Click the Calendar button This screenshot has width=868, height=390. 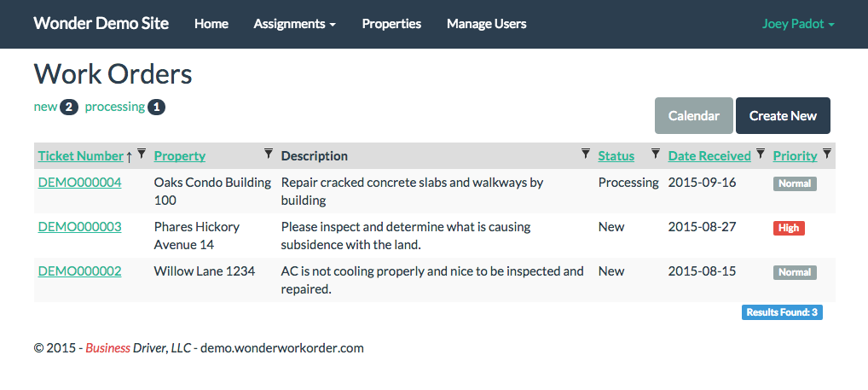[x=693, y=116]
